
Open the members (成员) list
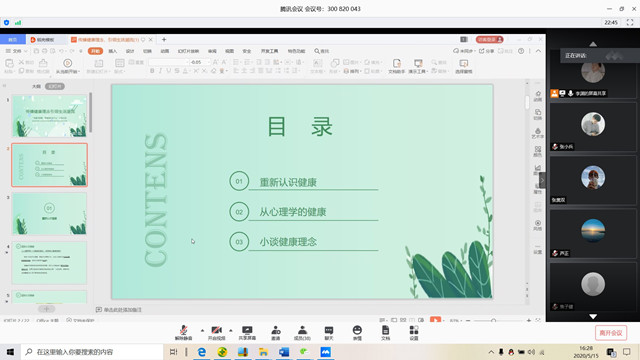(x=302, y=332)
